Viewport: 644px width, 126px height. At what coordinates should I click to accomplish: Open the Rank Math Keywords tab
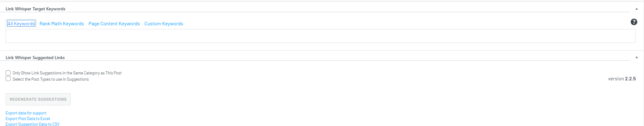pyautogui.click(x=62, y=24)
